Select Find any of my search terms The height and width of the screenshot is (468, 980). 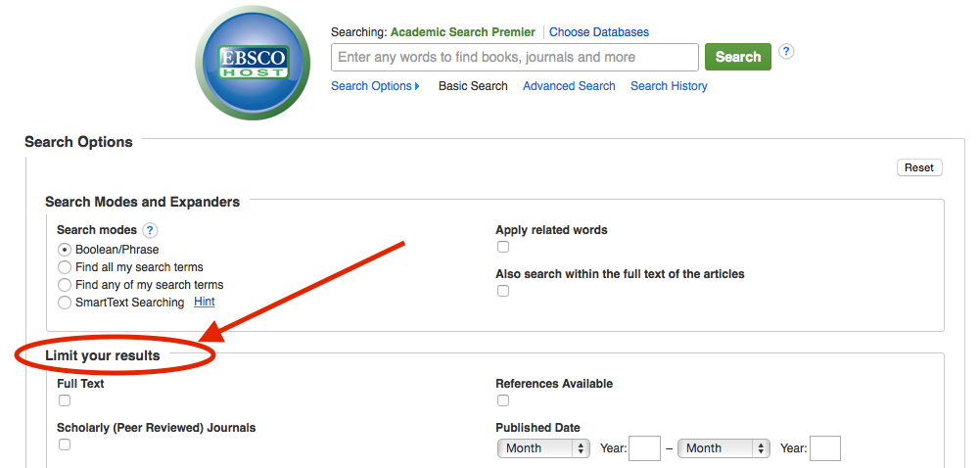pyautogui.click(x=65, y=285)
